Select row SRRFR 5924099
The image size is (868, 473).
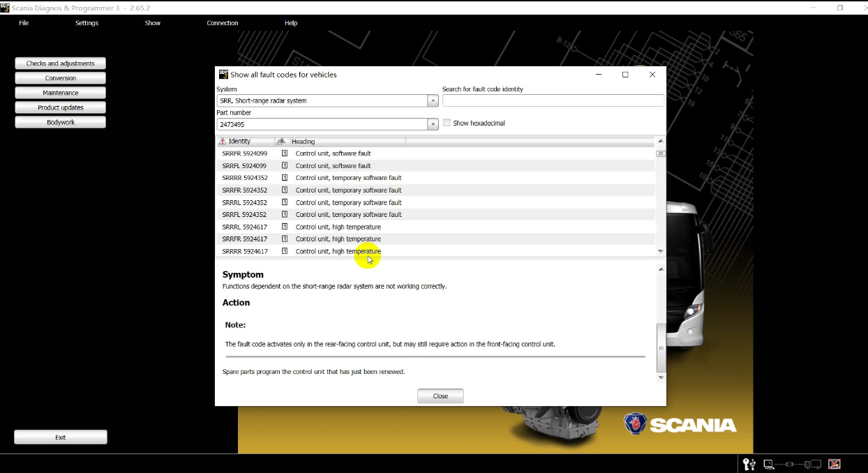coord(436,153)
